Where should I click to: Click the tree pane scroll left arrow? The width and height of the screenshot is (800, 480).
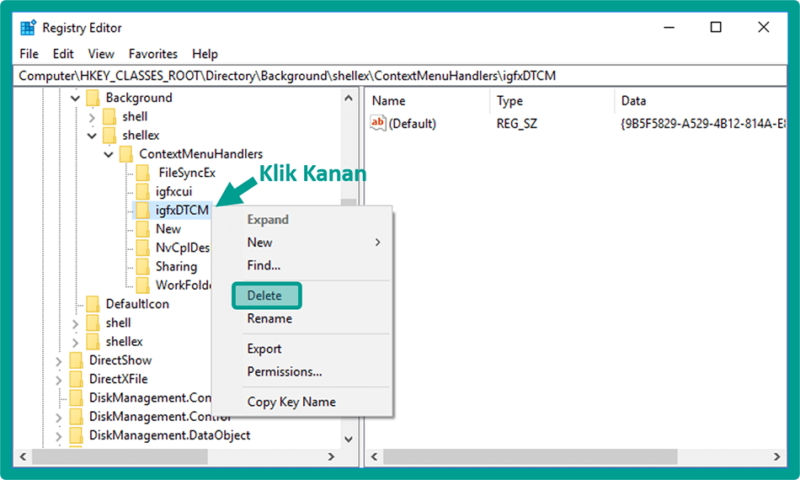click(22, 457)
